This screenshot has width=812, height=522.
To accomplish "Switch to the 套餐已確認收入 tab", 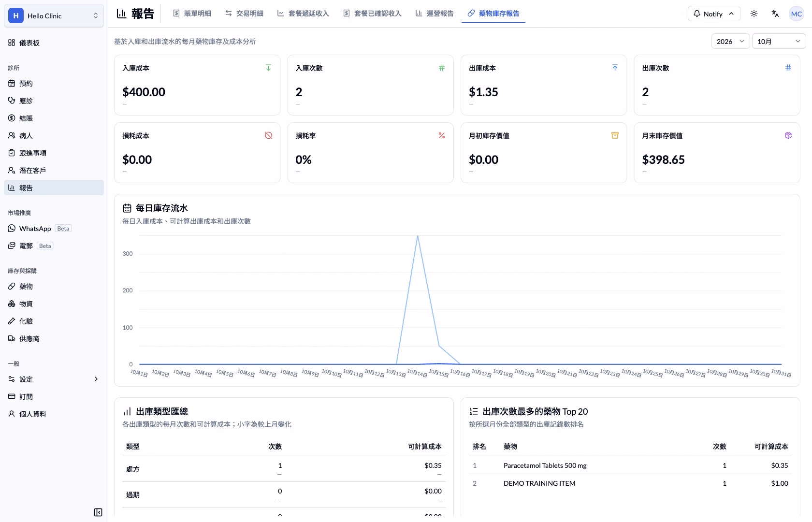I will 372,14.
